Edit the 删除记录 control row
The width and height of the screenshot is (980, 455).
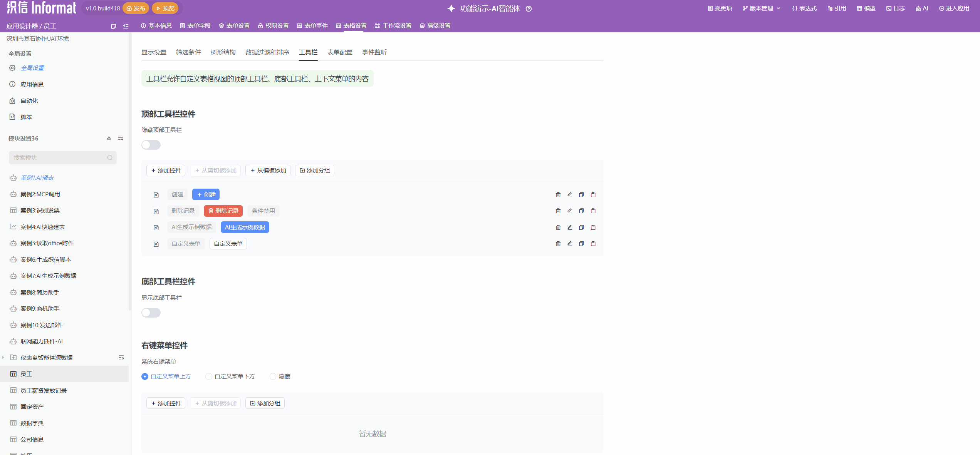pyautogui.click(x=569, y=211)
